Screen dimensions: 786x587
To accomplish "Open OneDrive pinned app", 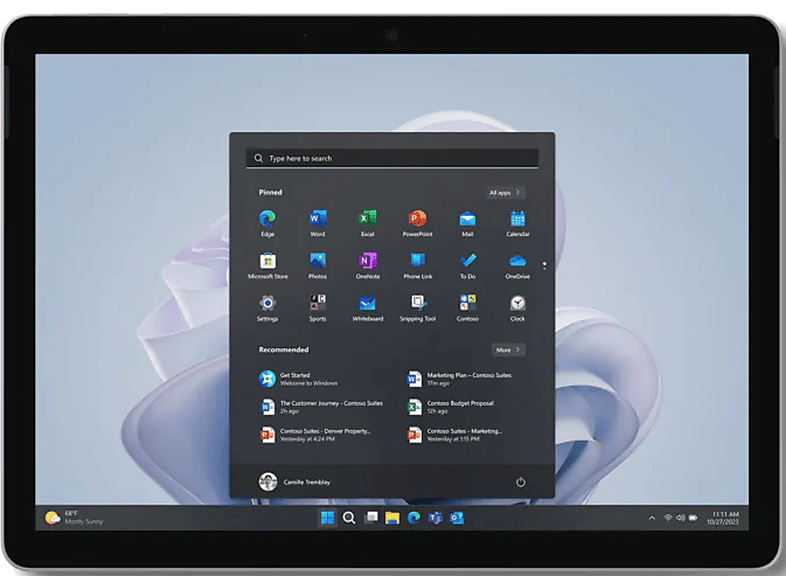I will click(x=517, y=266).
